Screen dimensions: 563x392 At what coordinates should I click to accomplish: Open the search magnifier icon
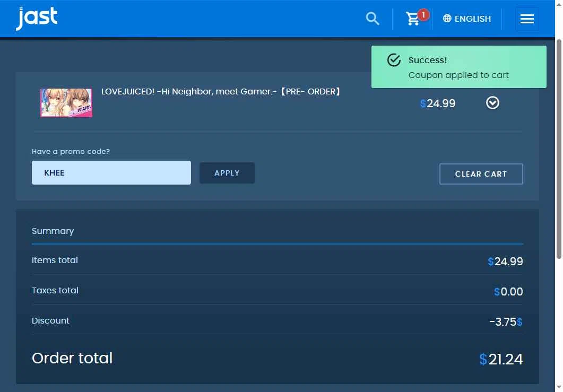[373, 19]
